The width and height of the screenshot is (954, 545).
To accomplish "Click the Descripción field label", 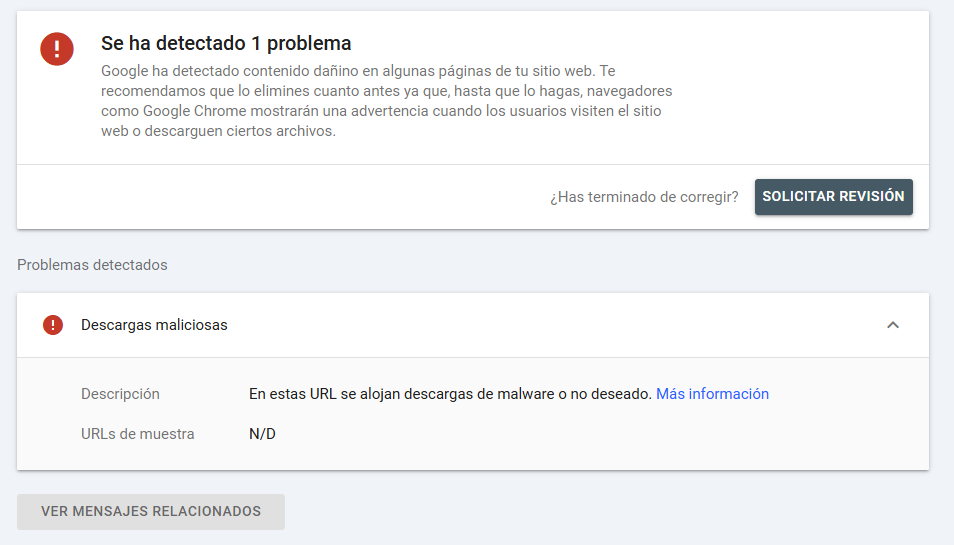I will (x=120, y=394).
